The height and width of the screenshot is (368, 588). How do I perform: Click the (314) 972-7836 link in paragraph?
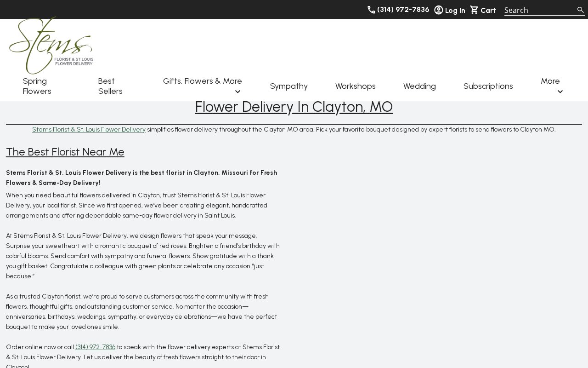click(95, 347)
